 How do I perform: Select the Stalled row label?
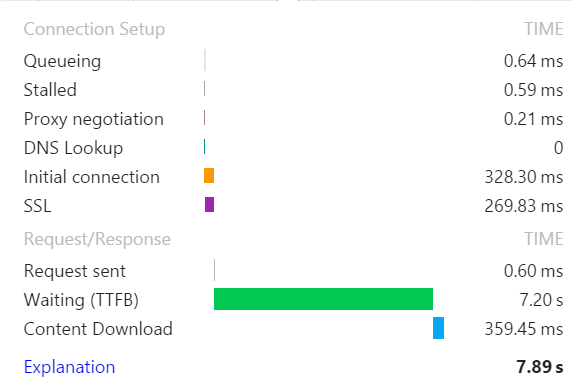click(50, 90)
